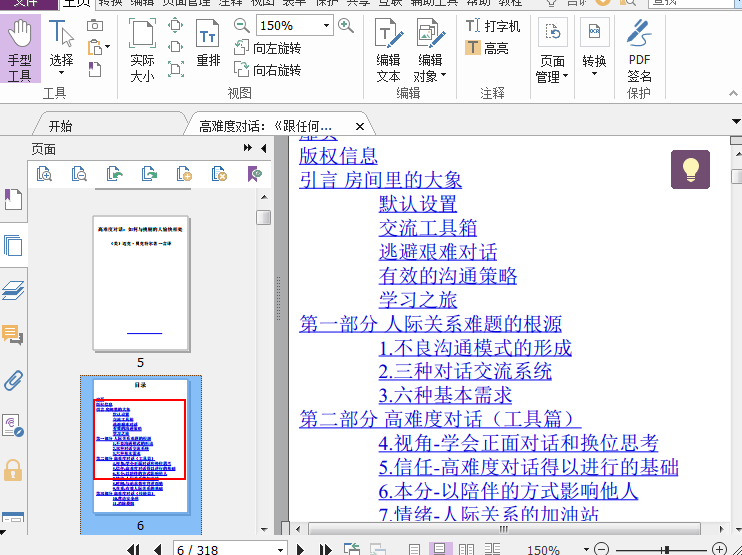The image size is (742, 555).
Task: Follow the link 版权信息
Action: [x=338, y=155]
